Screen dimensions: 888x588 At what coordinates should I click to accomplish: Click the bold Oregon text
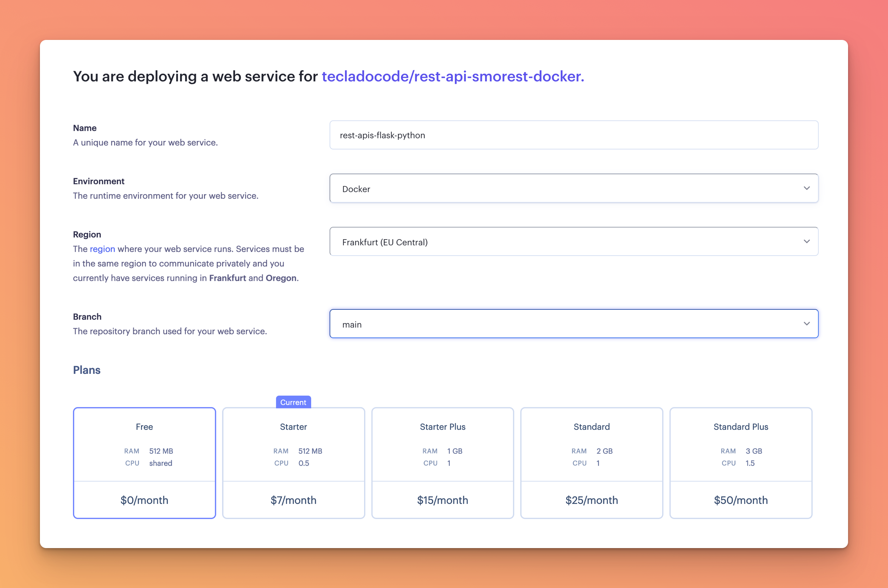(281, 278)
